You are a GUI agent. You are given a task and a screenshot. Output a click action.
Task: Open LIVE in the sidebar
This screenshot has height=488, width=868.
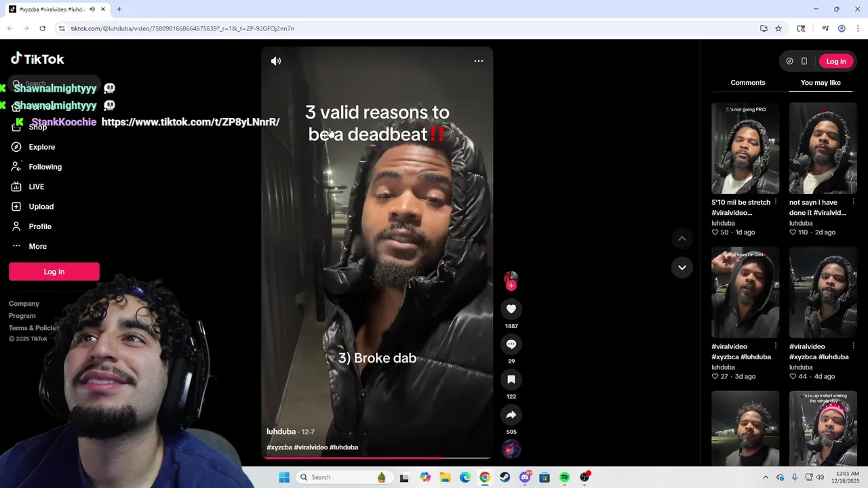pyautogui.click(x=36, y=187)
